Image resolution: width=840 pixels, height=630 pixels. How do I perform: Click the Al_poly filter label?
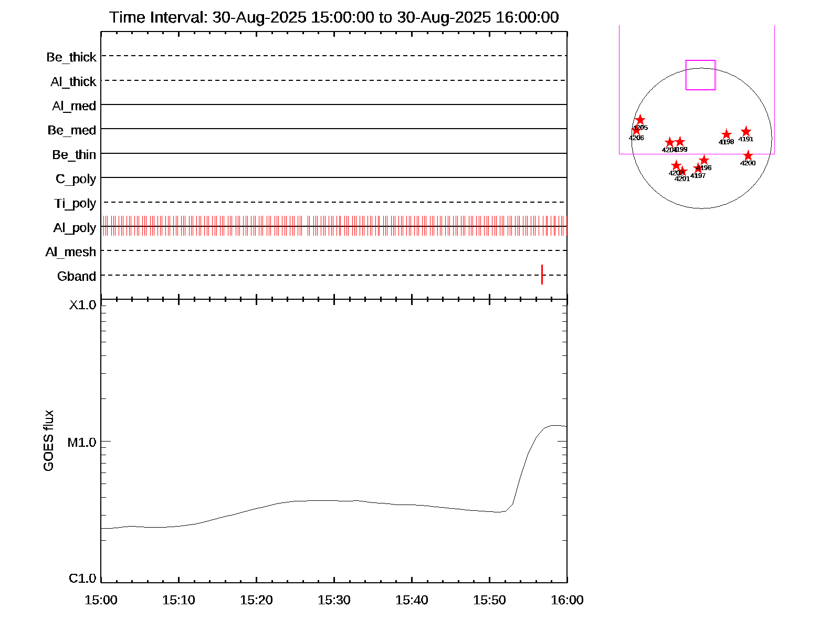tap(75, 228)
